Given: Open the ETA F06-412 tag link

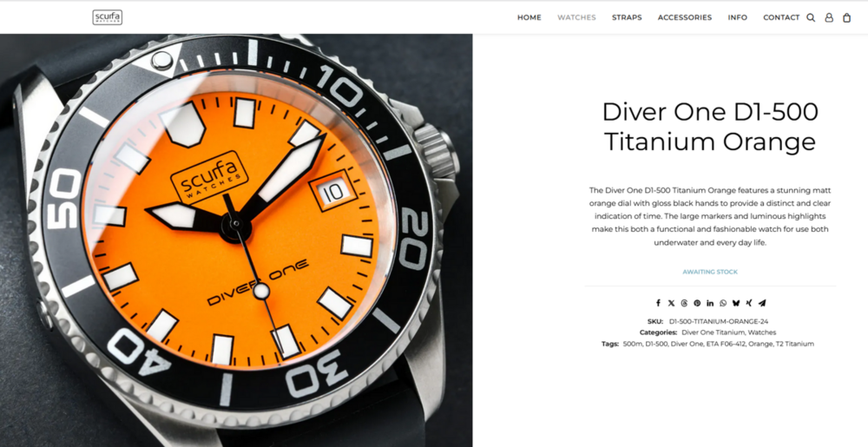Looking at the screenshot, I should tap(725, 344).
